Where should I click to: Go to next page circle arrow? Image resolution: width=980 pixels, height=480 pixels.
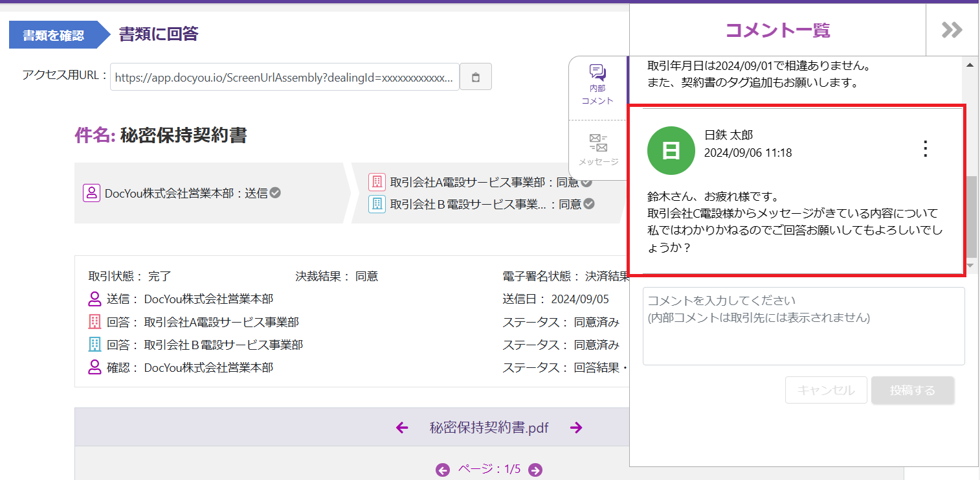tap(535, 470)
